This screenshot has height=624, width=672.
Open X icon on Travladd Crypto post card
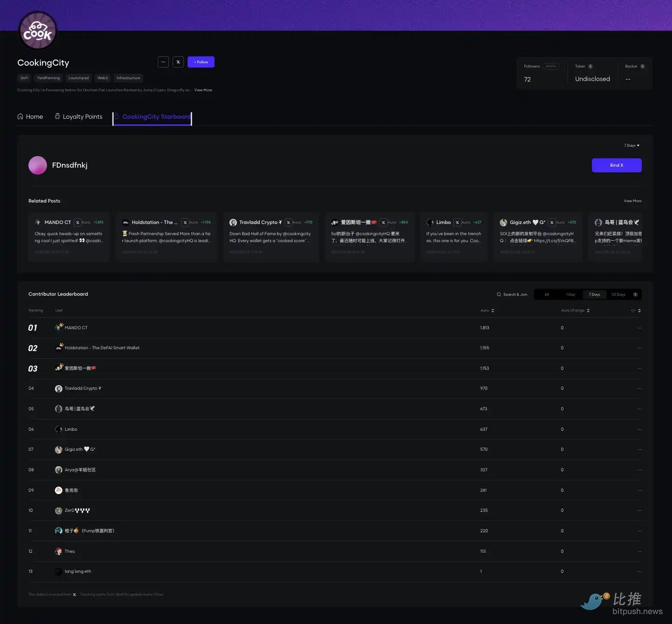(289, 223)
